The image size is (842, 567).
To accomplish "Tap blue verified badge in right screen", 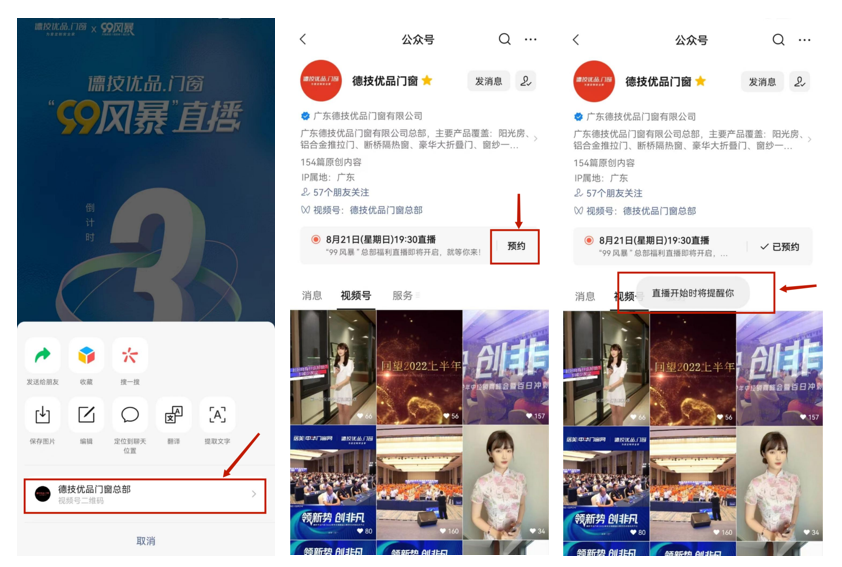I will [x=578, y=117].
